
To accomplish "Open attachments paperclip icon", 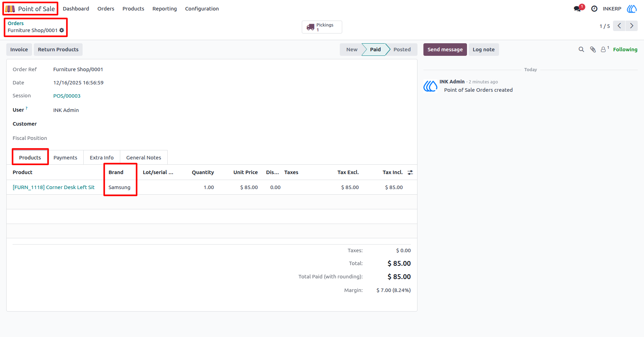I will [593, 50].
